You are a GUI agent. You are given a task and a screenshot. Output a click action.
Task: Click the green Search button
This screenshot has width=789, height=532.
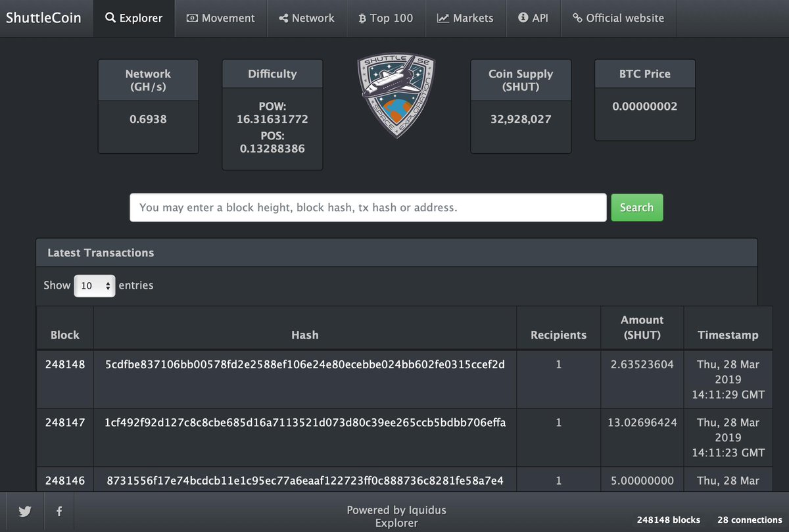pyautogui.click(x=636, y=207)
